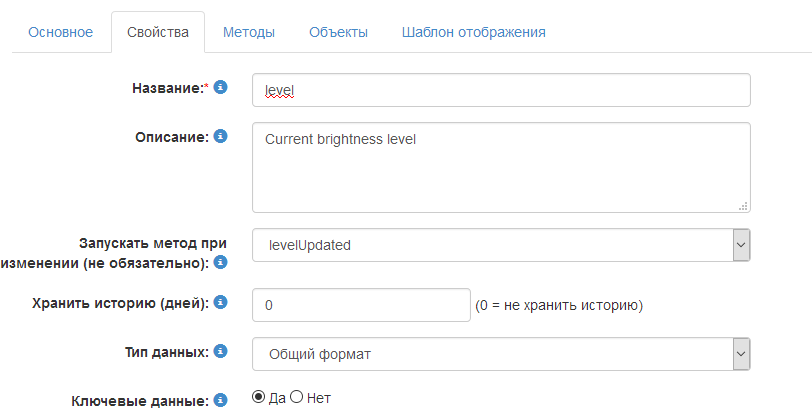Screen dimensions: 812x411
Task: Click the description textarea resize handle
Action: click(744, 206)
